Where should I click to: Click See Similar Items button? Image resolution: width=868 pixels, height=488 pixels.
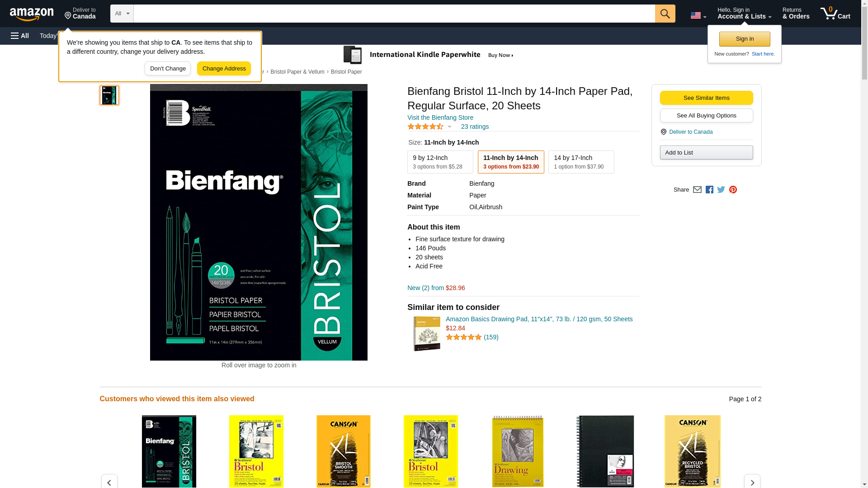706,98
